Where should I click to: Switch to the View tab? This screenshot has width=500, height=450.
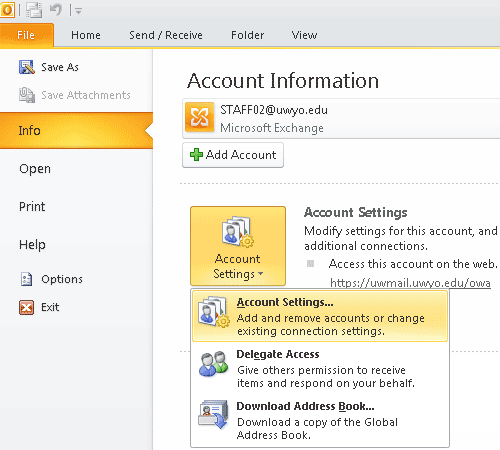pyautogui.click(x=304, y=35)
